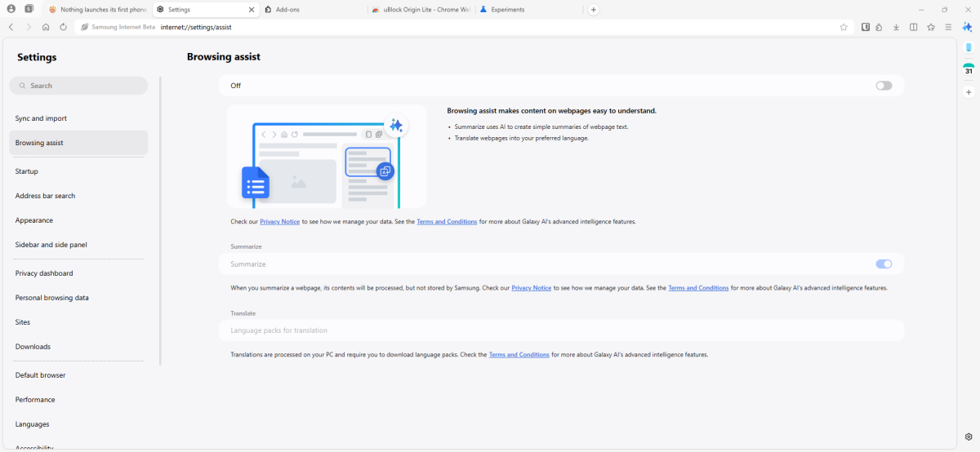The image size is (980, 452).
Task: Select Browsing assist in the sidebar
Action: coord(78,143)
